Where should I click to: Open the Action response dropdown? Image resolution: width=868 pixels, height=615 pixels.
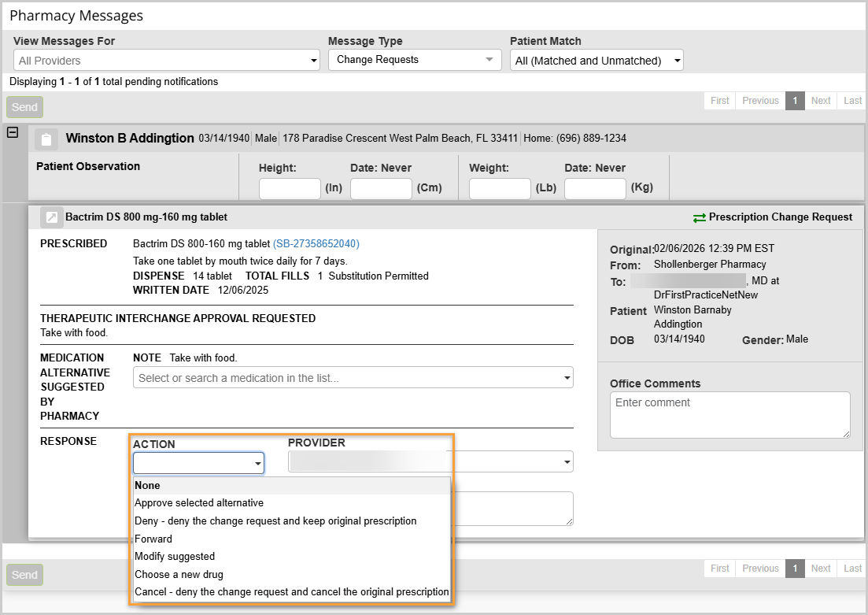tap(198, 463)
